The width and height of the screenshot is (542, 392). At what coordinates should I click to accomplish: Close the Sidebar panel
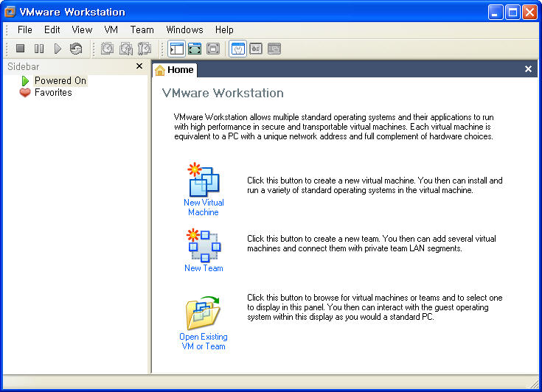(x=139, y=66)
